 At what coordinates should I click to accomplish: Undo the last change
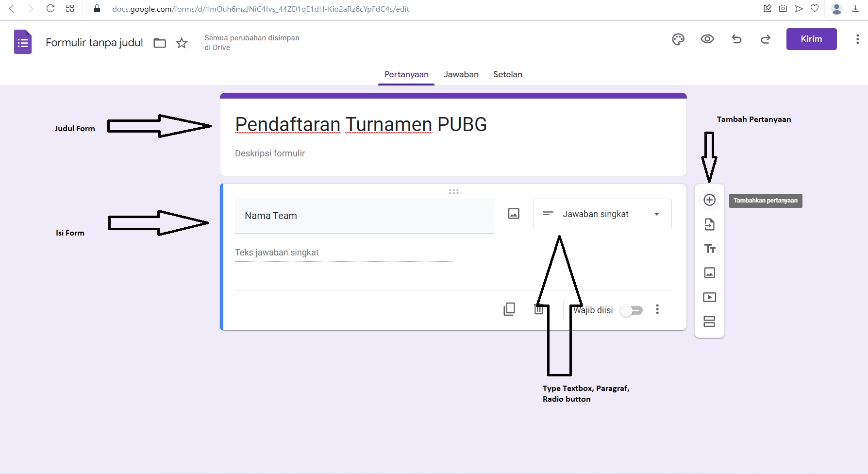(x=736, y=39)
